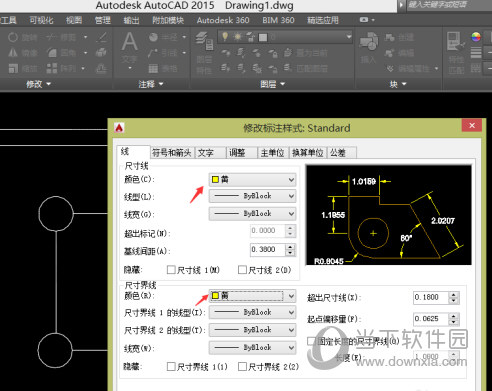492x391 pixels.
Task: Click the 超出尺寸线 value field
Action: point(431,297)
